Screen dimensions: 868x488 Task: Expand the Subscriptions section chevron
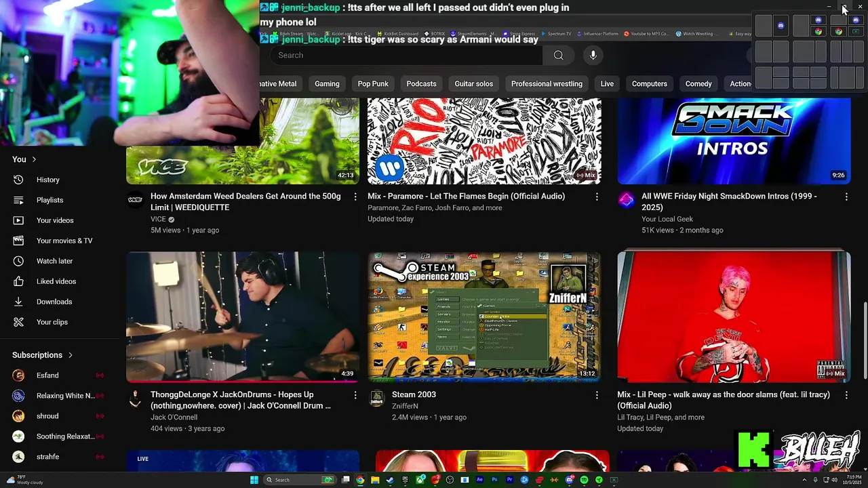pyautogui.click(x=70, y=355)
